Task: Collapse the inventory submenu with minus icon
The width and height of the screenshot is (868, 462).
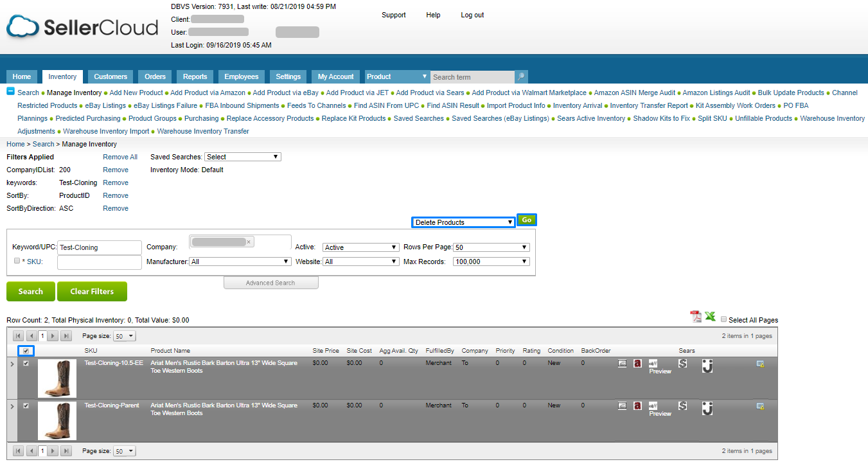Action: click(x=11, y=92)
